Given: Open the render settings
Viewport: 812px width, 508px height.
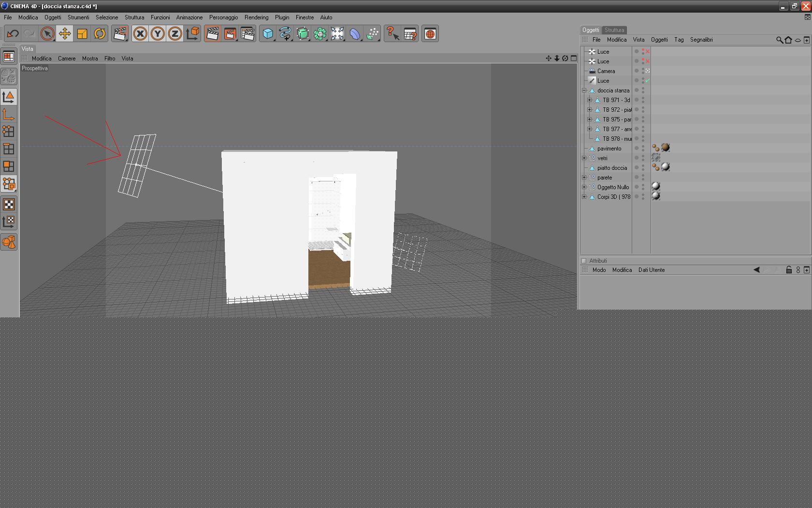Looking at the screenshot, I should (247, 34).
